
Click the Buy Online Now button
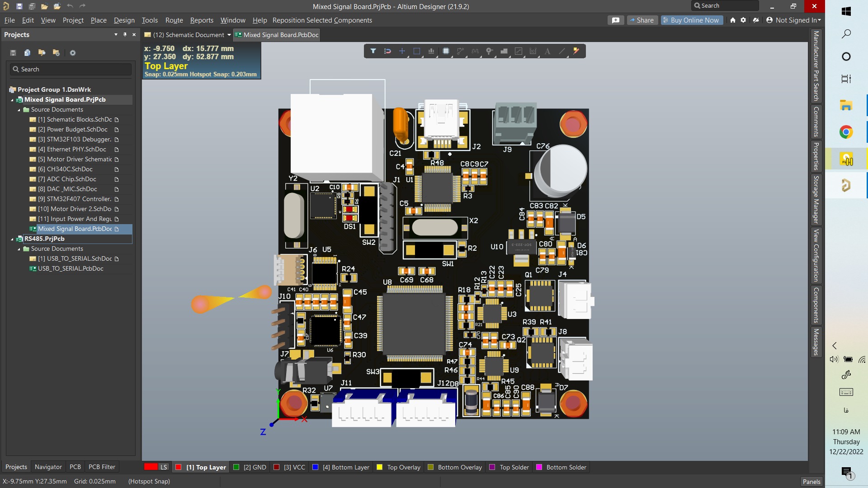[x=691, y=20]
